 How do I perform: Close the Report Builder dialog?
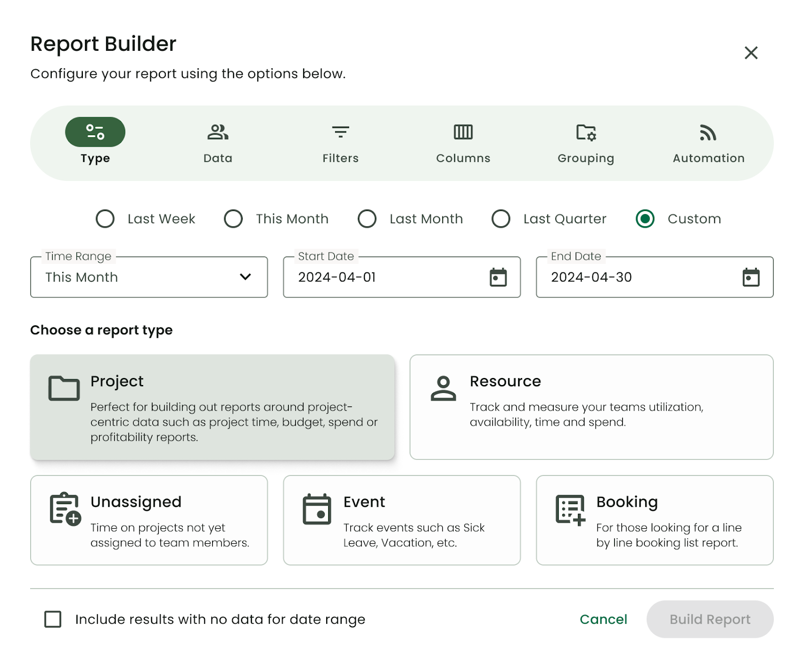[x=751, y=53]
